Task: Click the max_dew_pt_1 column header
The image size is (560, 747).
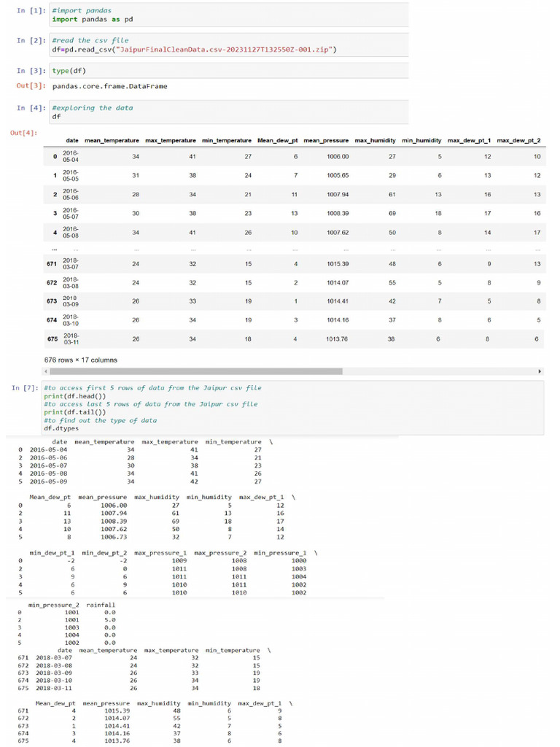Action: 469,141
